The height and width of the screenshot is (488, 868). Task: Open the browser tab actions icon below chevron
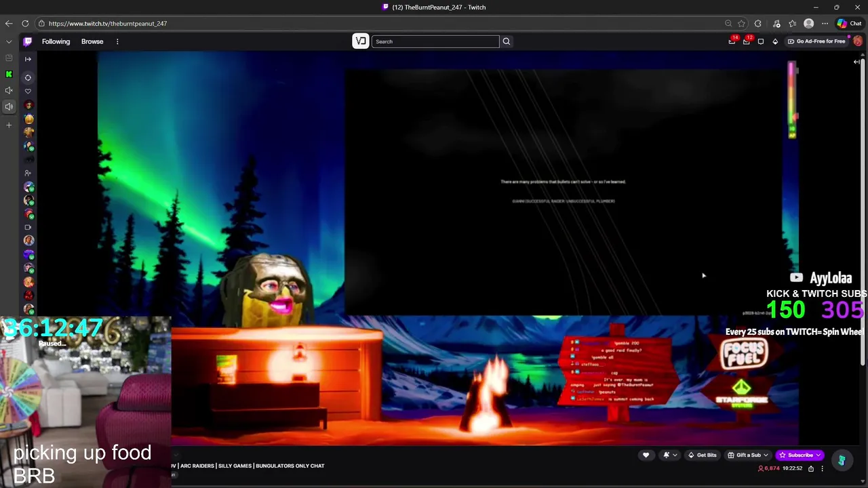click(9, 58)
